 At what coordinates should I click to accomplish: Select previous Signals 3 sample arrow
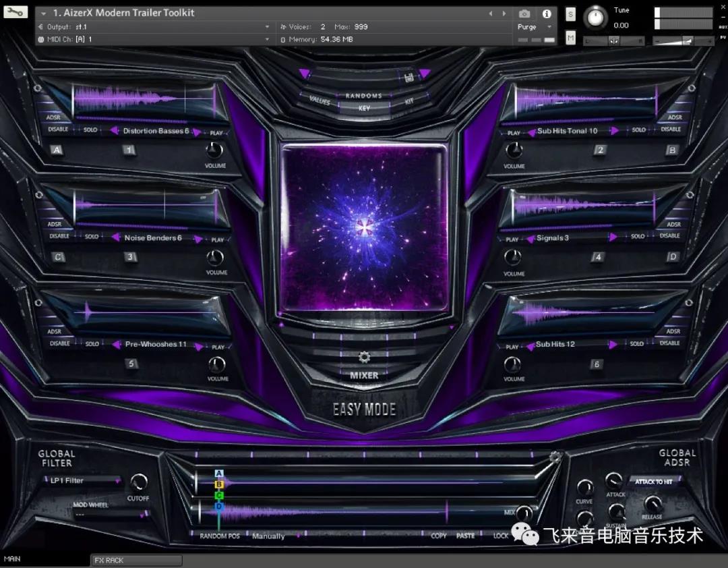(x=530, y=239)
